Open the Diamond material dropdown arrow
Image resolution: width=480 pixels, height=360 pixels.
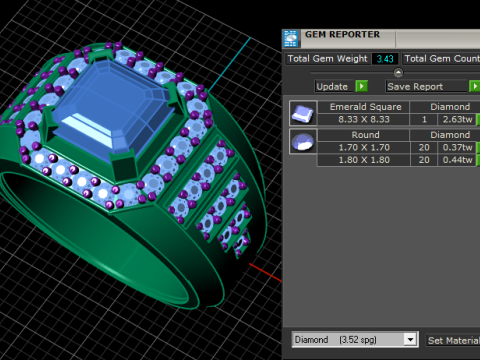[x=410, y=340]
